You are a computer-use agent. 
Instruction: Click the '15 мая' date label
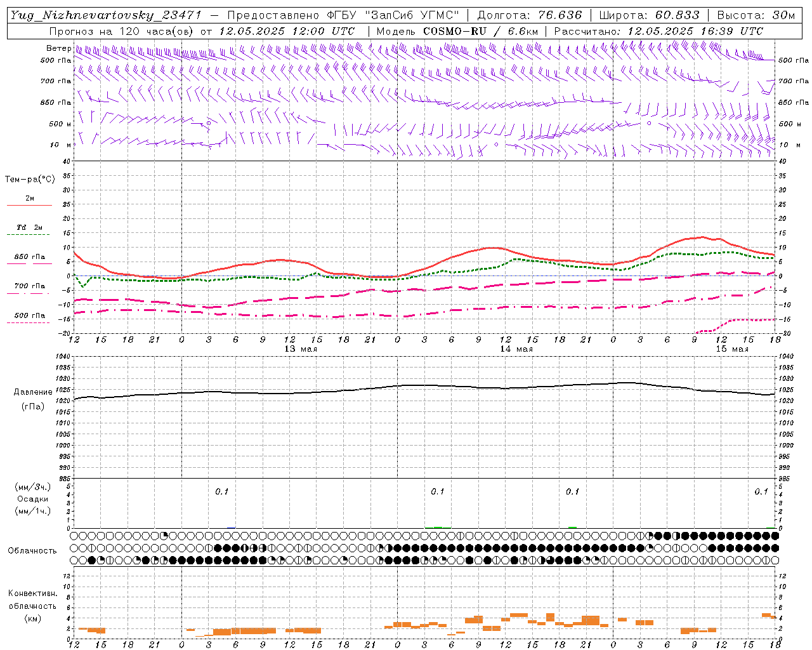tap(732, 349)
